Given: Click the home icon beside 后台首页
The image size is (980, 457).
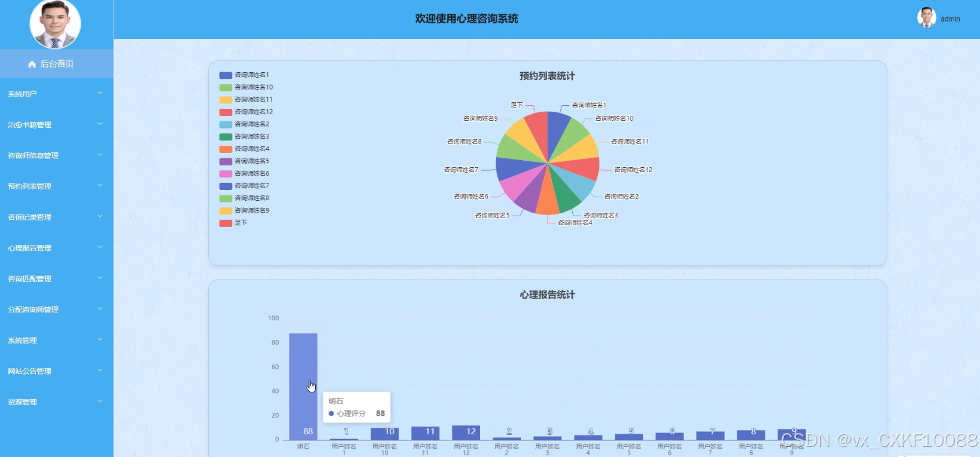Looking at the screenshot, I should [32, 64].
